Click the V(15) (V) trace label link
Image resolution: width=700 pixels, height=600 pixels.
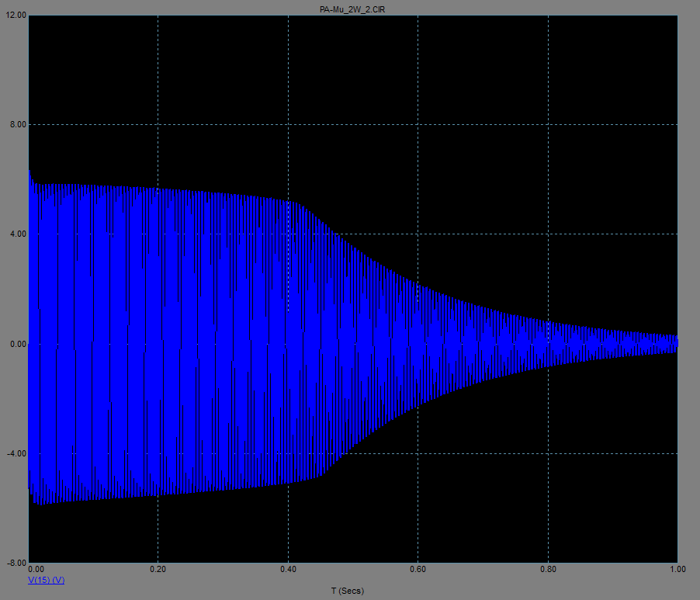coord(47,581)
